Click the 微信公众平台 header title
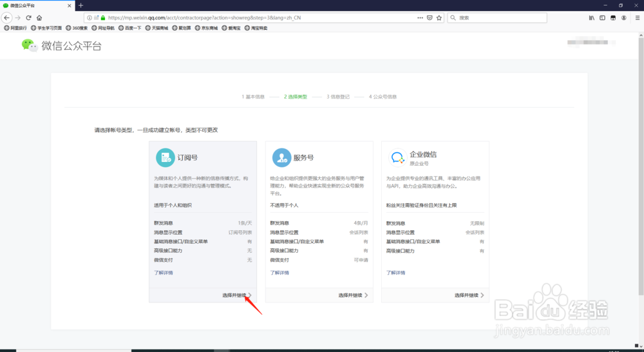Viewport: 644px width, 352px height. point(71,46)
